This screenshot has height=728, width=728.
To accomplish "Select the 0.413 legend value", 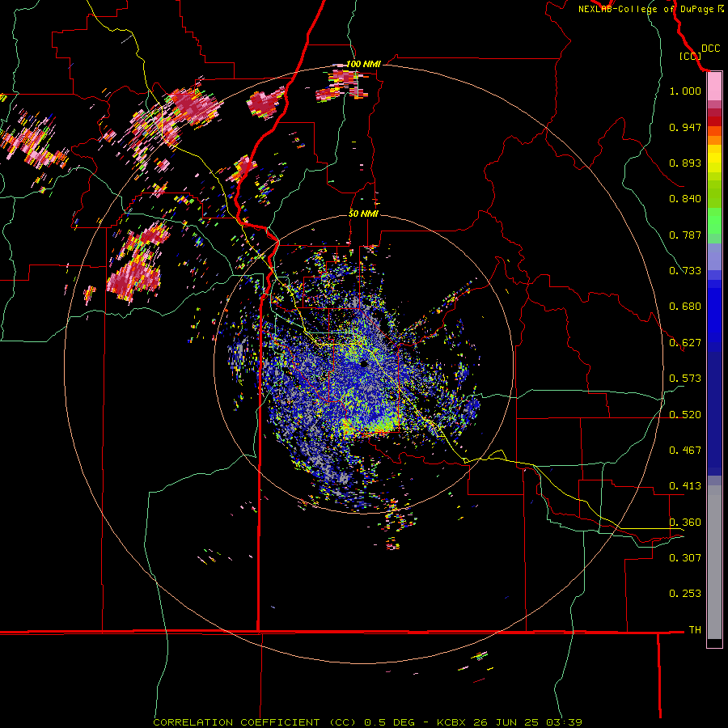I will pyautogui.click(x=685, y=486).
